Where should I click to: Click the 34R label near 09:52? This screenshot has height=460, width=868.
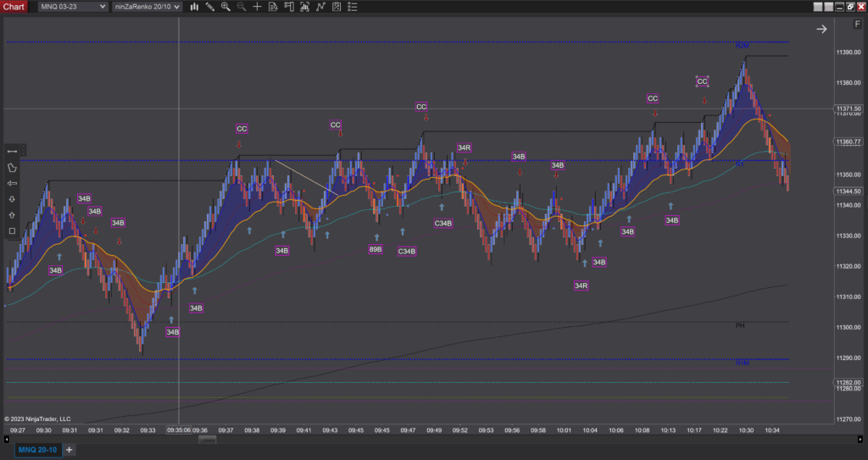pos(464,147)
